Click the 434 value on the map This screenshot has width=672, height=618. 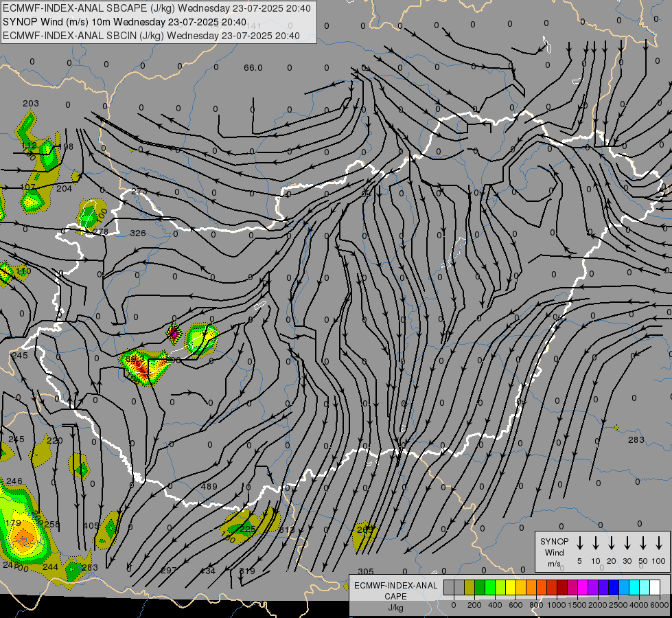click(x=207, y=571)
